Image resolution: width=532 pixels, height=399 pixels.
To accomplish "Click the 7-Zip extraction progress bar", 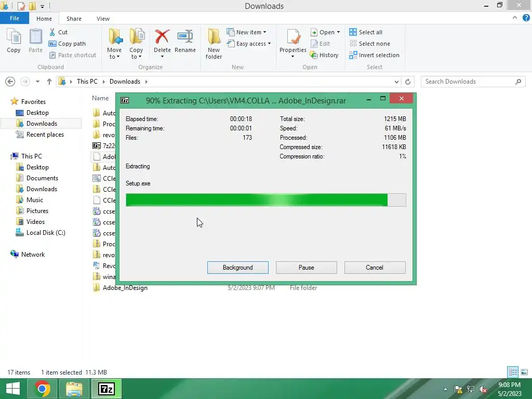I will click(x=265, y=200).
